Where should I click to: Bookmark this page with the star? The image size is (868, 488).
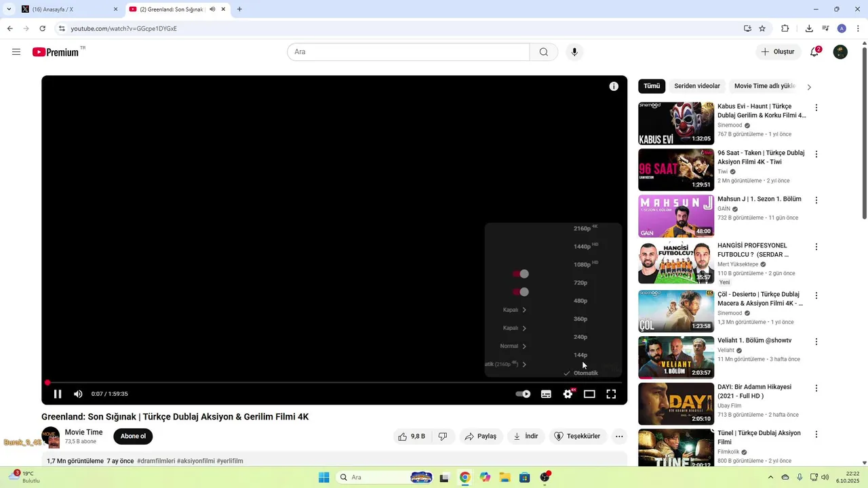pyautogui.click(x=762, y=28)
